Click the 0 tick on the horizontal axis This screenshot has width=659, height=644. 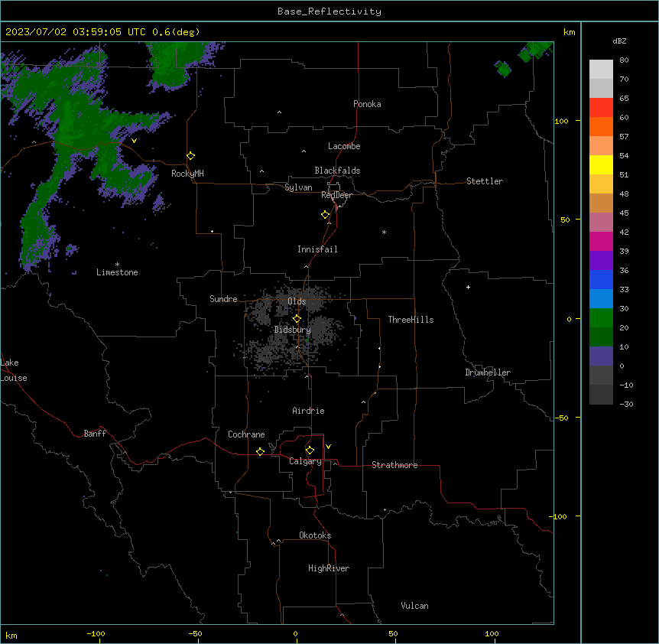pyautogui.click(x=295, y=633)
